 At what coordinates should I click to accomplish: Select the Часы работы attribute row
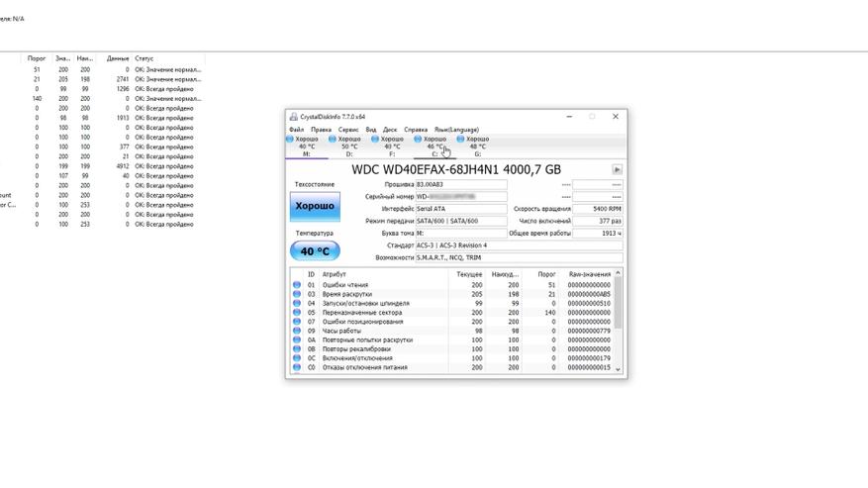pos(451,331)
